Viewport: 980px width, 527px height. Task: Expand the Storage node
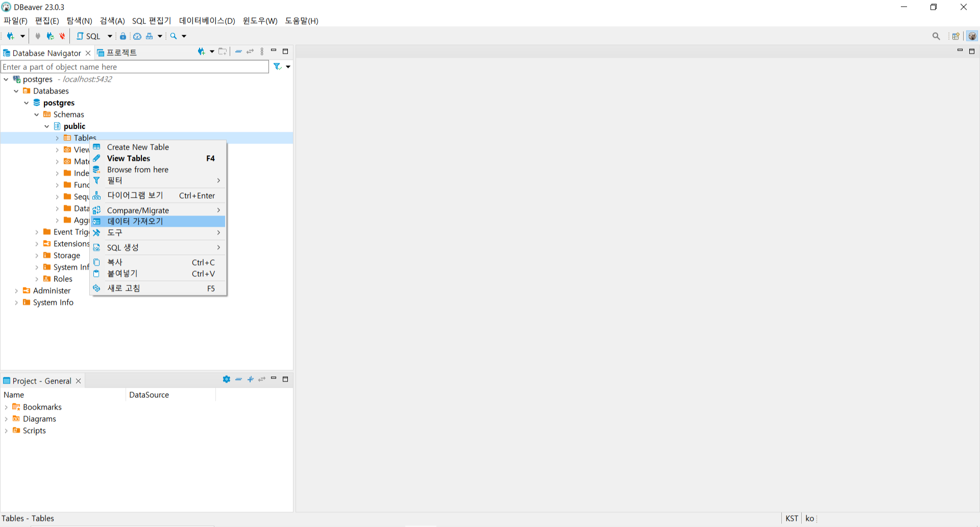pos(37,255)
